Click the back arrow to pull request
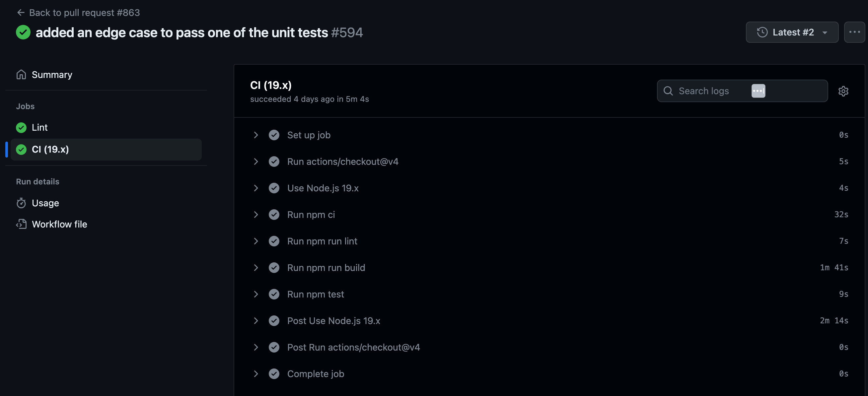868x396 pixels. [21, 13]
